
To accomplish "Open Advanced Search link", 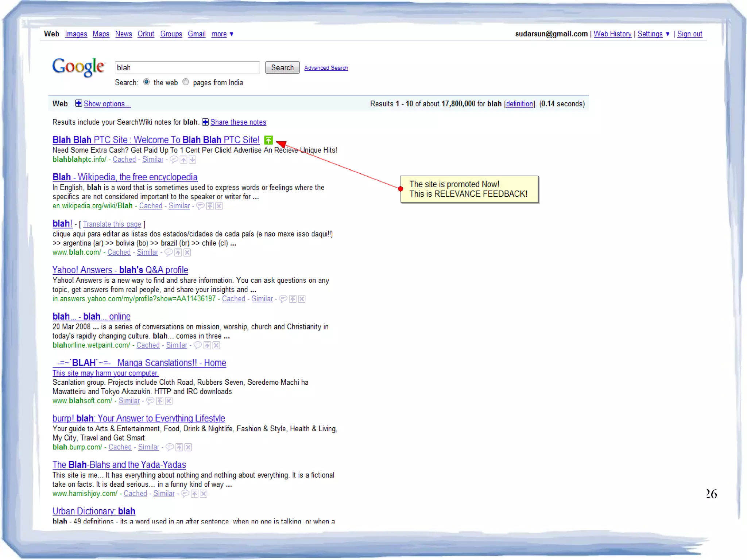I will click(x=326, y=68).
